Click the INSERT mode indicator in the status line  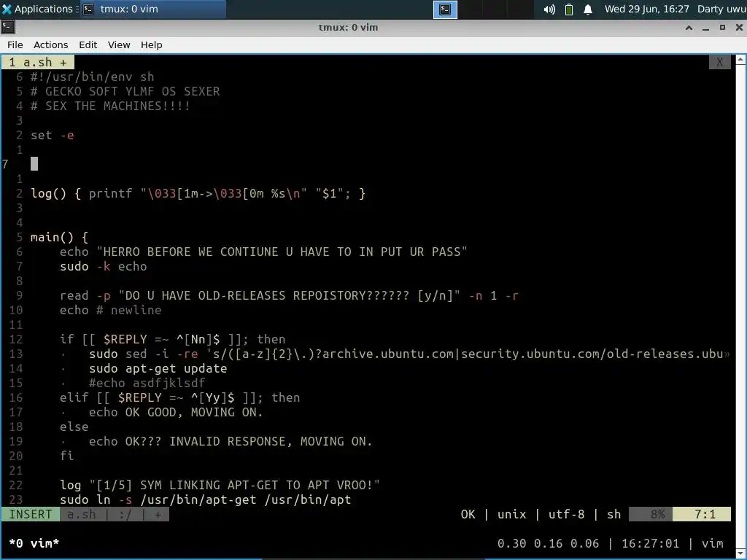tap(31, 514)
